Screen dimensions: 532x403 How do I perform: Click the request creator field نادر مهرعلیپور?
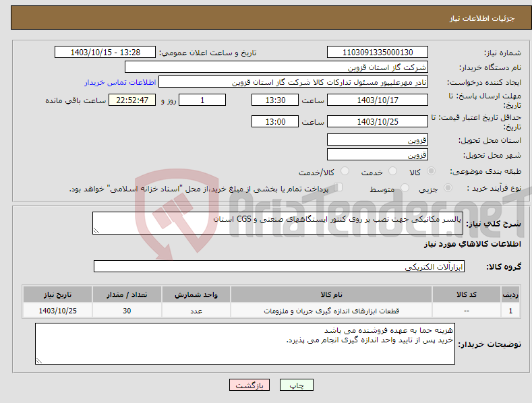click(293, 82)
